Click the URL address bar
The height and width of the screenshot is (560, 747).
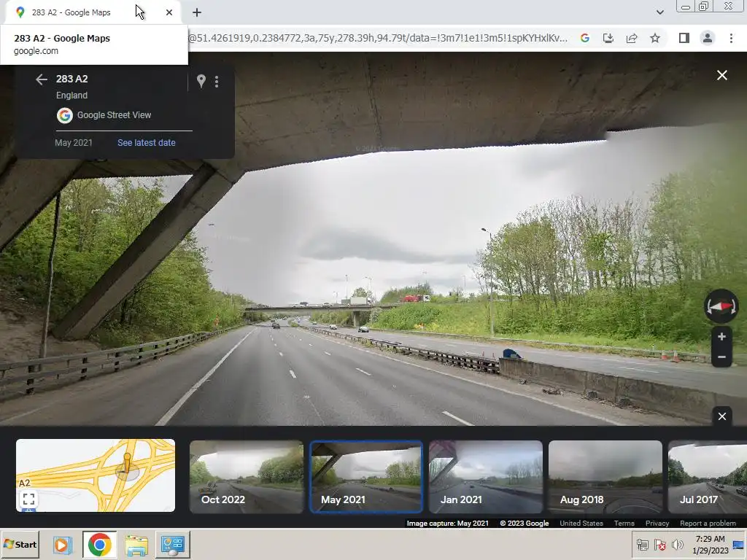point(379,38)
